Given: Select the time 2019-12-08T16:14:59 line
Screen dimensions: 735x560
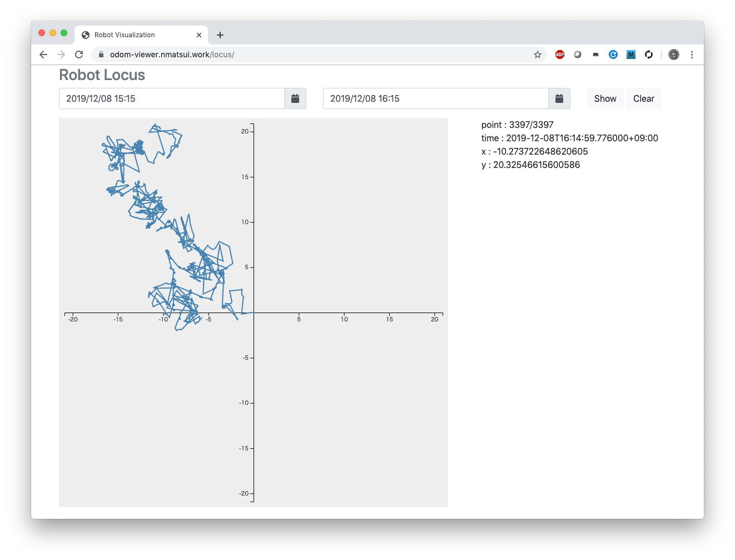Looking at the screenshot, I should (x=570, y=138).
